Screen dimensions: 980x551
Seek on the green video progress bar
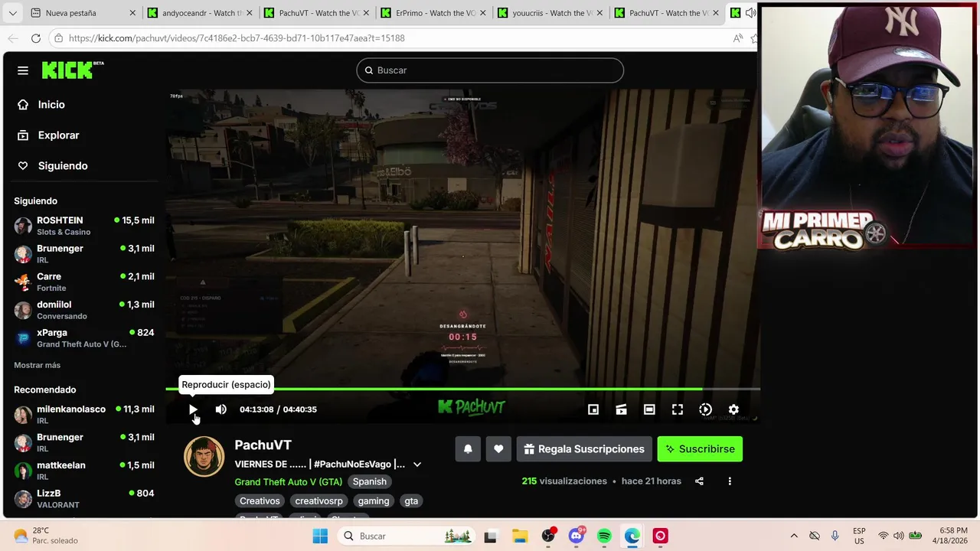pyautogui.click(x=462, y=390)
